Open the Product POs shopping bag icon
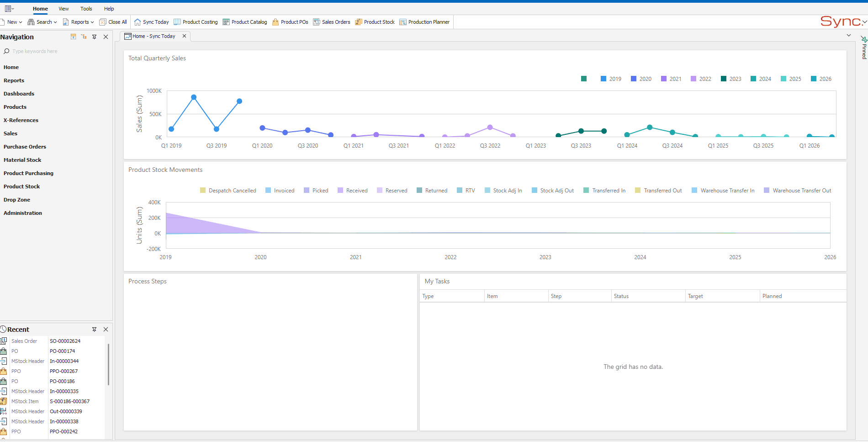 275,22
